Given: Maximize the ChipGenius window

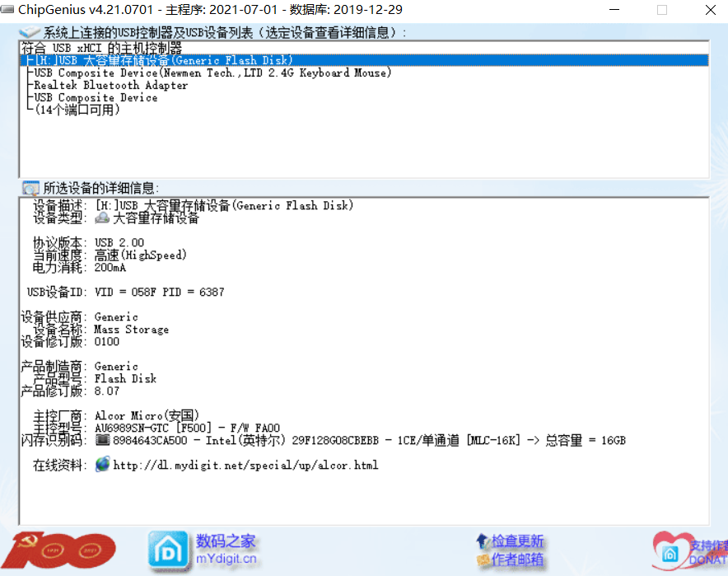Looking at the screenshot, I should click(x=661, y=10).
